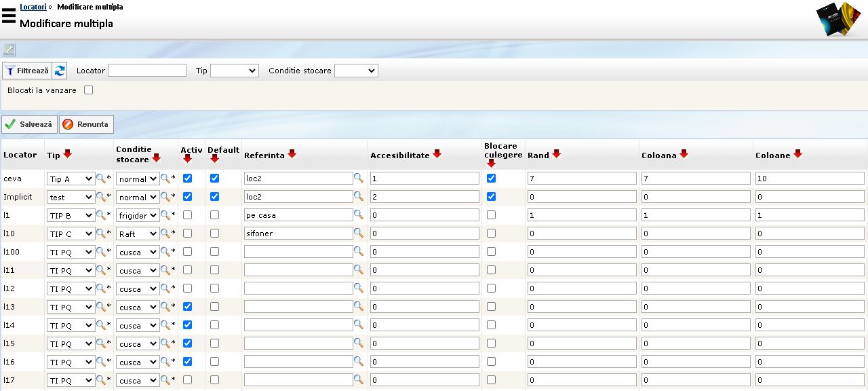This screenshot has width=868, height=391.
Task: Click the red arrow under Tip header
Action: (x=67, y=154)
